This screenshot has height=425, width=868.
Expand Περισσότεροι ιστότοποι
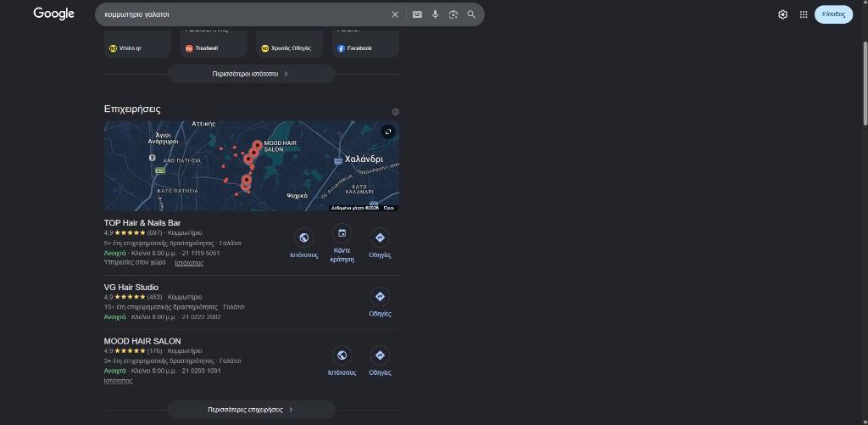click(251, 74)
